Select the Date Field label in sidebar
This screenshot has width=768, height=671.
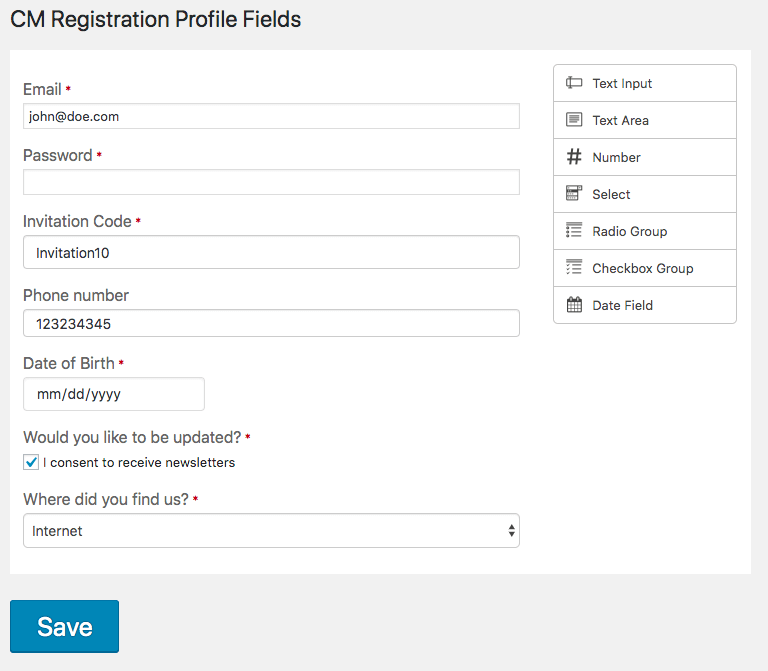click(623, 306)
